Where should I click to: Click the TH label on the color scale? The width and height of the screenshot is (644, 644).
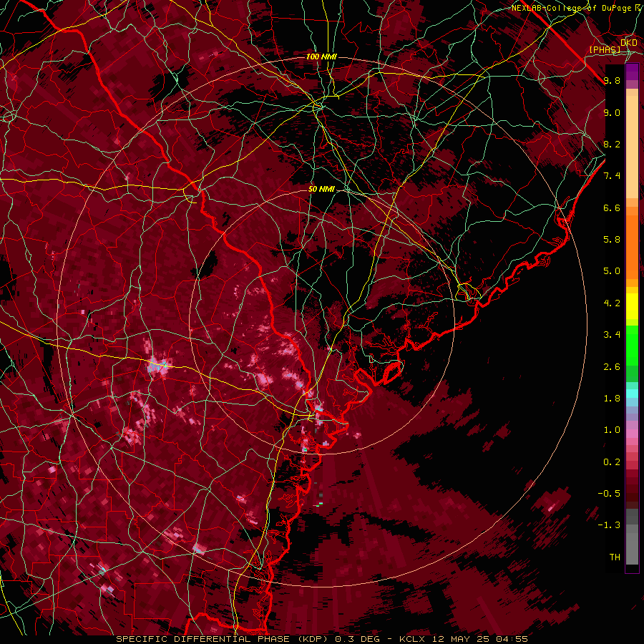(615, 557)
